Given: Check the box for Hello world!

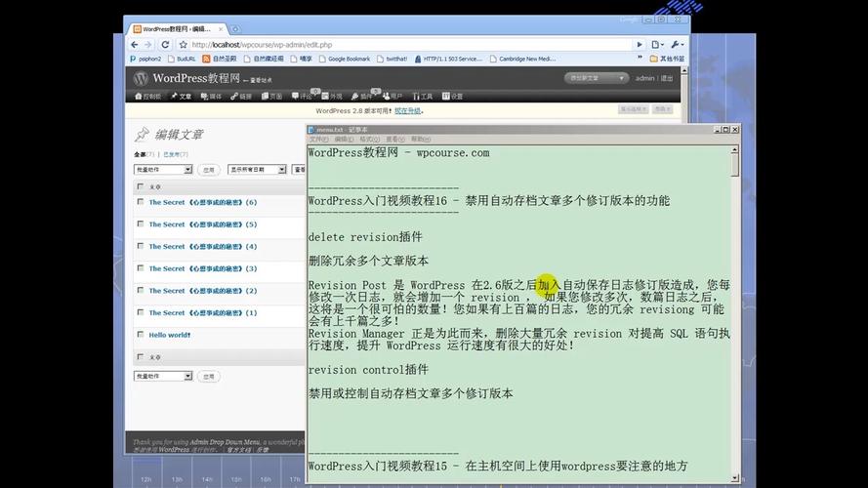Looking at the screenshot, I should 140,335.
